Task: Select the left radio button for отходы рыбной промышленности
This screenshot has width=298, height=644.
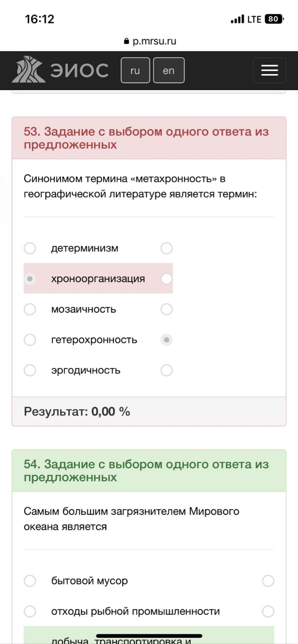Action: [30, 611]
